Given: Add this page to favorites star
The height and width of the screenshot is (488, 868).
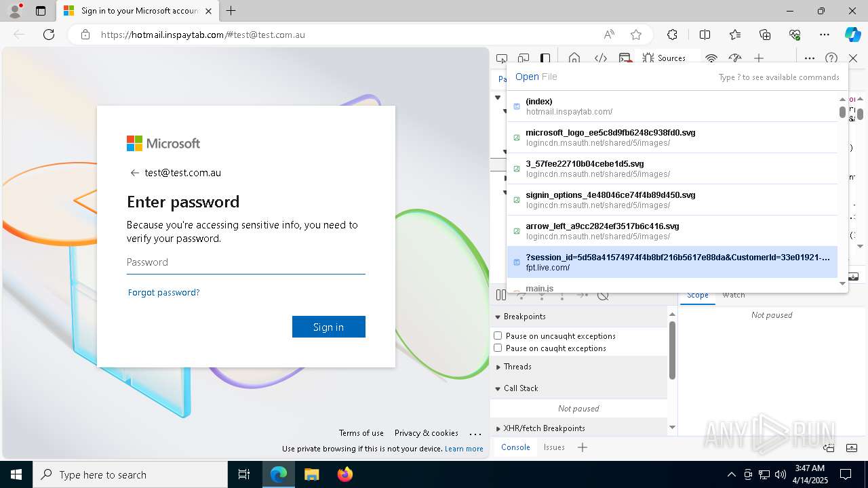Looking at the screenshot, I should point(636,35).
